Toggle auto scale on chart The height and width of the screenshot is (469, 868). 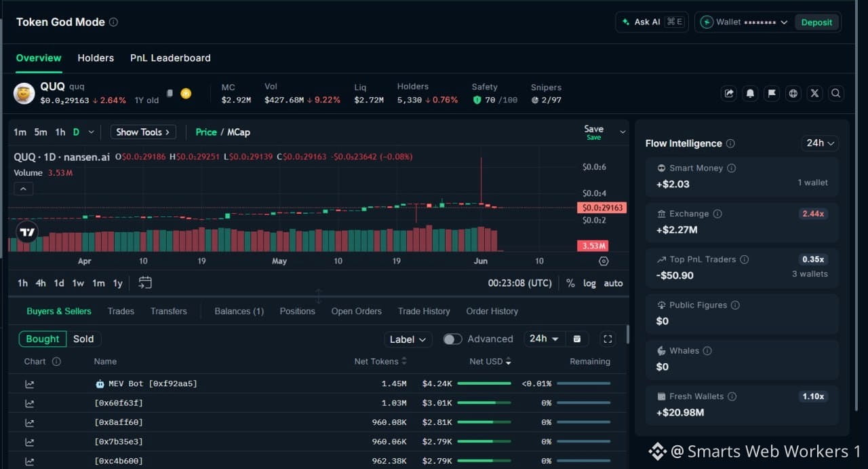613,283
